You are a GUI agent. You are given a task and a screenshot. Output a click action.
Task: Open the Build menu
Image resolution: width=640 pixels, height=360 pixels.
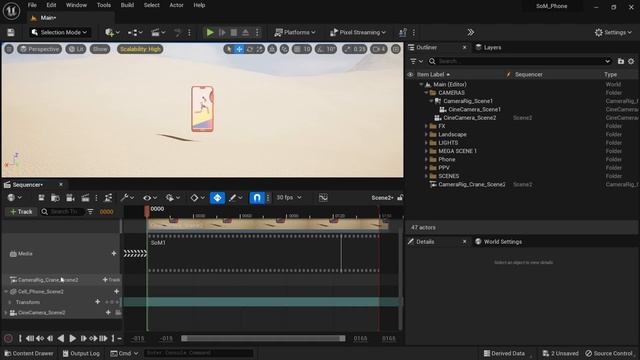127,5
